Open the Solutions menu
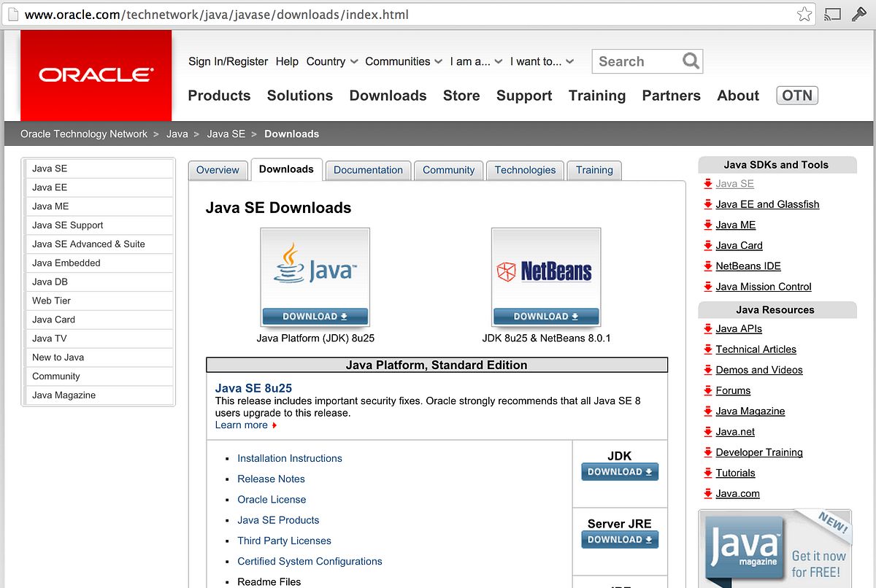Viewport: 876px width, 588px height. [x=300, y=96]
